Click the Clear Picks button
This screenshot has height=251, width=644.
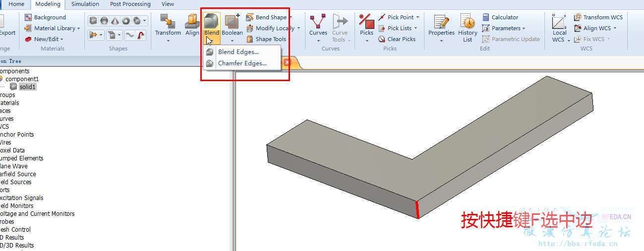coord(397,39)
